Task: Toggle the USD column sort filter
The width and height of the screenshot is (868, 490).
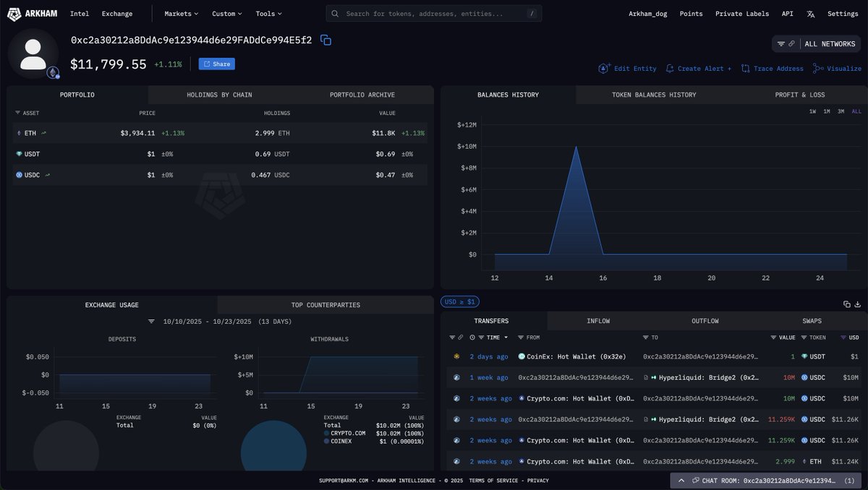Action: tap(843, 338)
